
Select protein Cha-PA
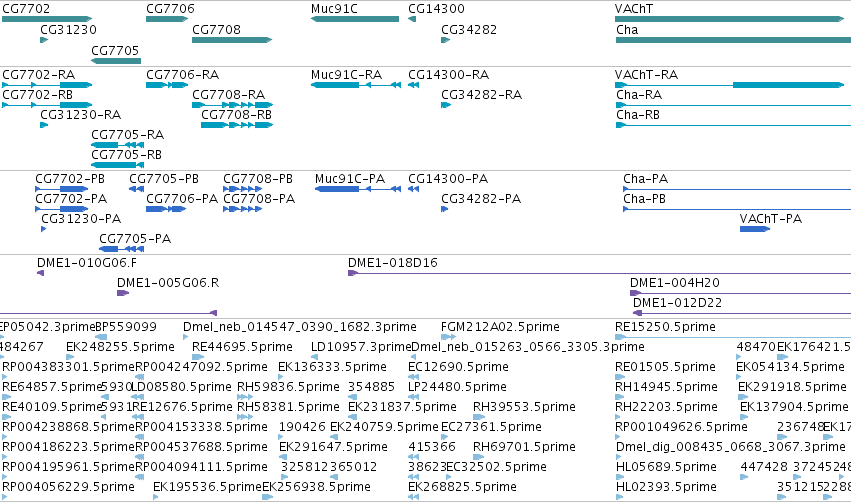pos(737,189)
